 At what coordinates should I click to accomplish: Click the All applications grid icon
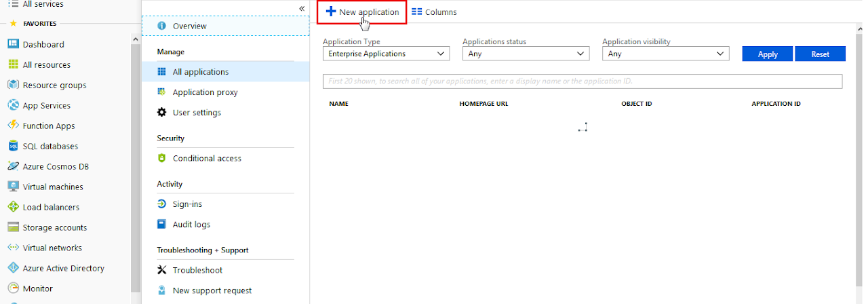point(161,72)
